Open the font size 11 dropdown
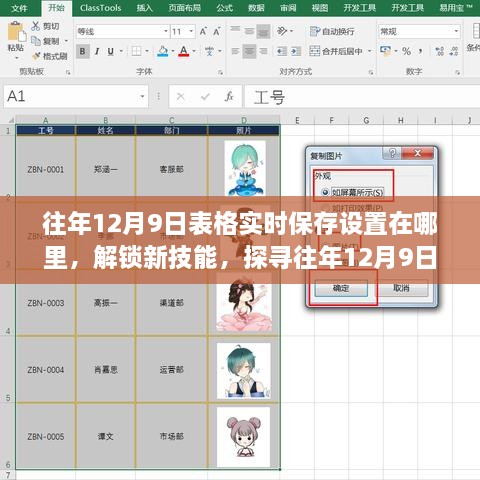This screenshot has height=480, width=480. click(x=191, y=31)
